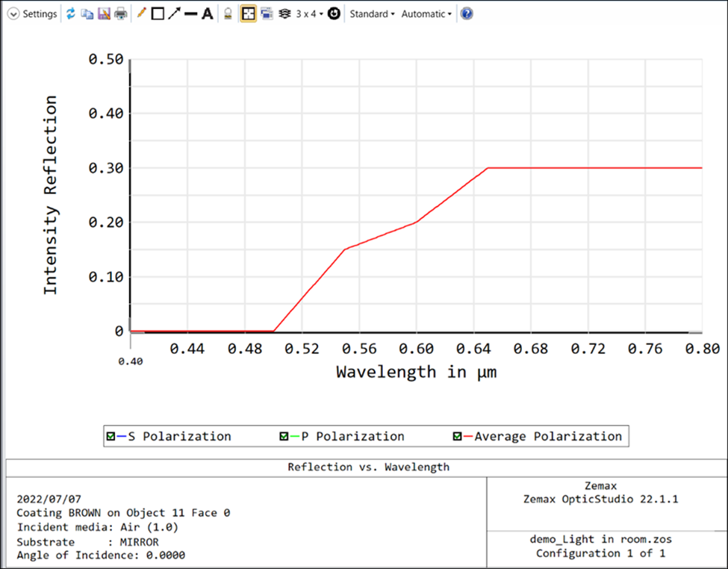Select the arrow drawing tool
The image size is (728, 569).
pyautogui.click(x=174, y=14)
